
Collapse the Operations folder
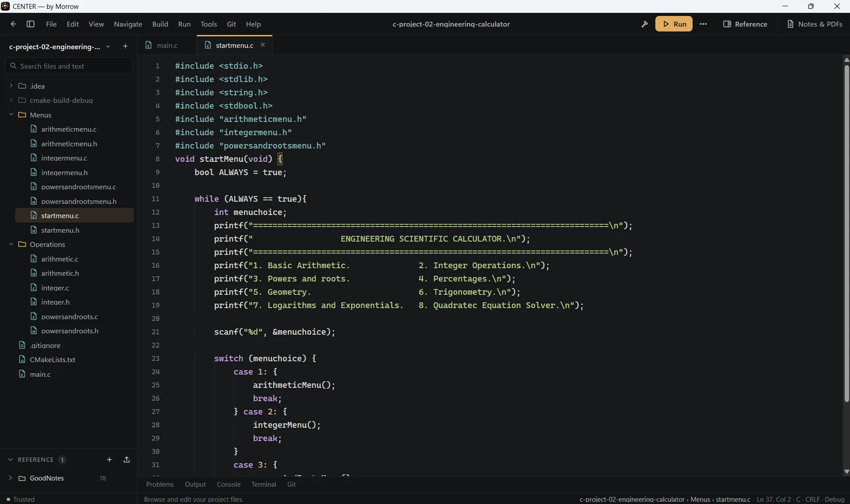pyautogui.click(x=11, y=244)
